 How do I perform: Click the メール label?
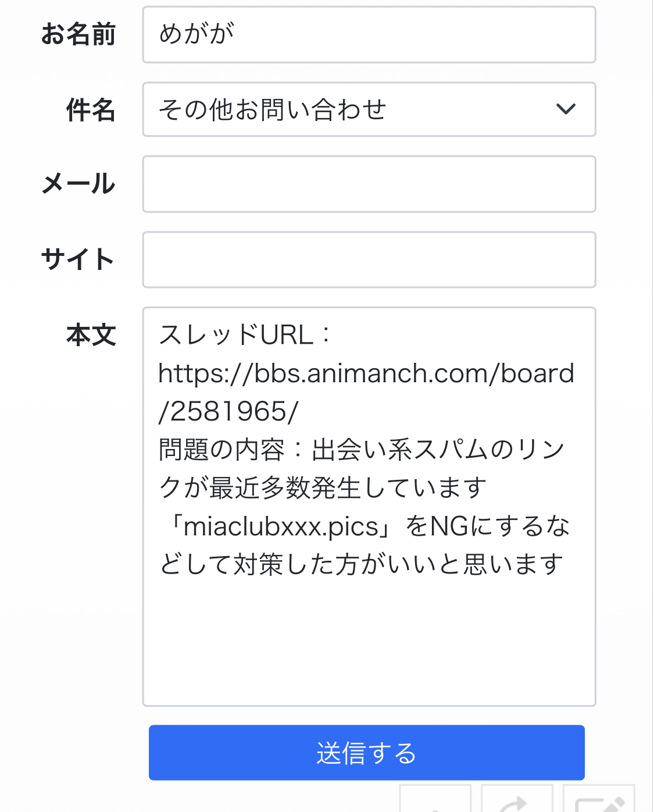[78, 184]
